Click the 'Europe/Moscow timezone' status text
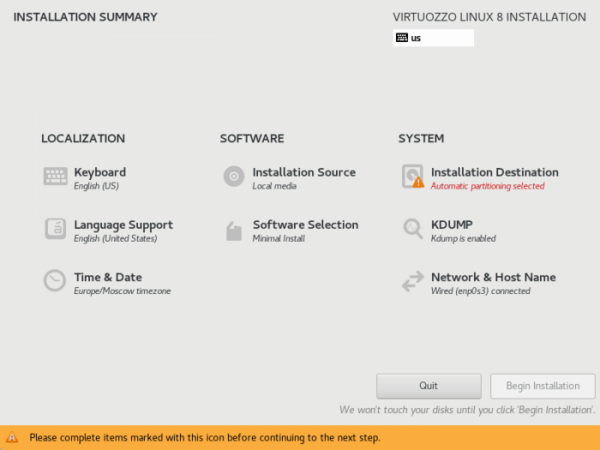The width and height of the screenshot is (600, 450). (x=122, y=291)
